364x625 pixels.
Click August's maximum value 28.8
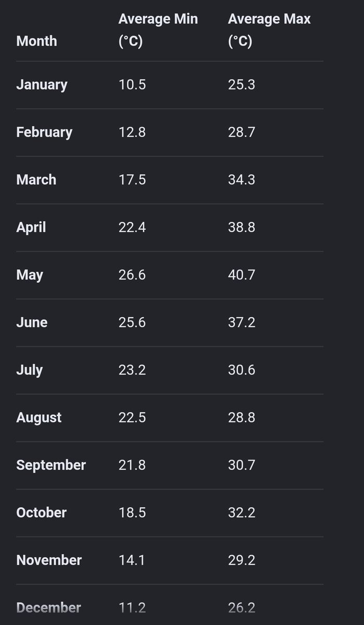pyautogui.click(x=241, y=418)
